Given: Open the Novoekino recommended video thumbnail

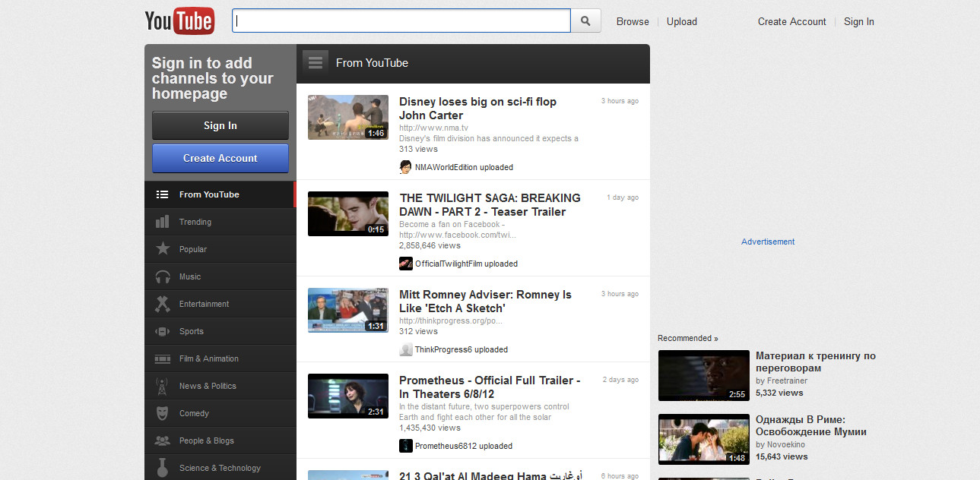Looking at the screenshot, I should 704,439.
